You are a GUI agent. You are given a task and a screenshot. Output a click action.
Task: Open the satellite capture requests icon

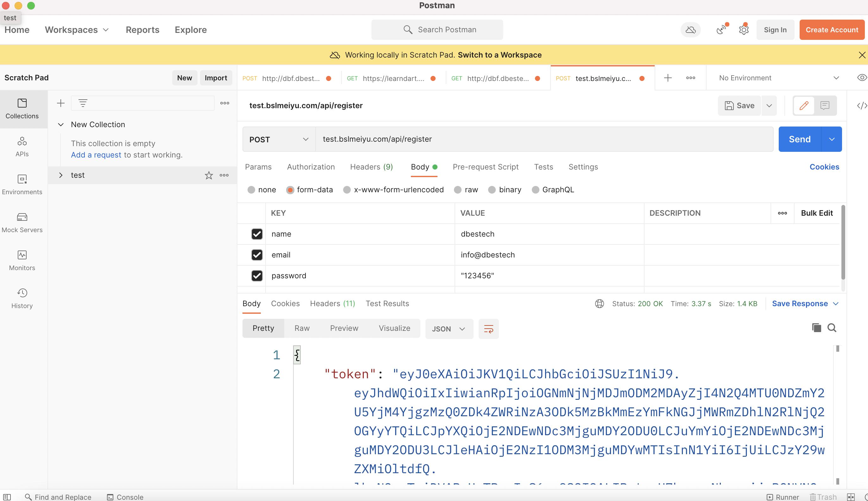tap(722, 30)
